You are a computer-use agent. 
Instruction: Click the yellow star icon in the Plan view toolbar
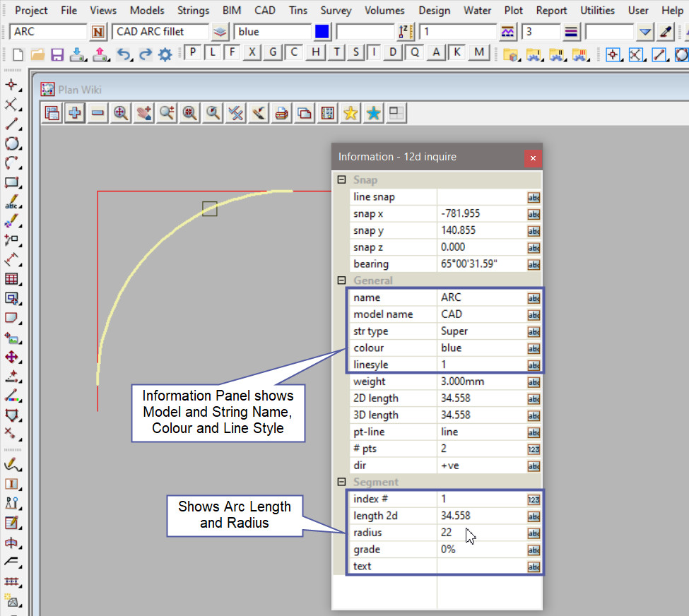(x=351, y=113)
